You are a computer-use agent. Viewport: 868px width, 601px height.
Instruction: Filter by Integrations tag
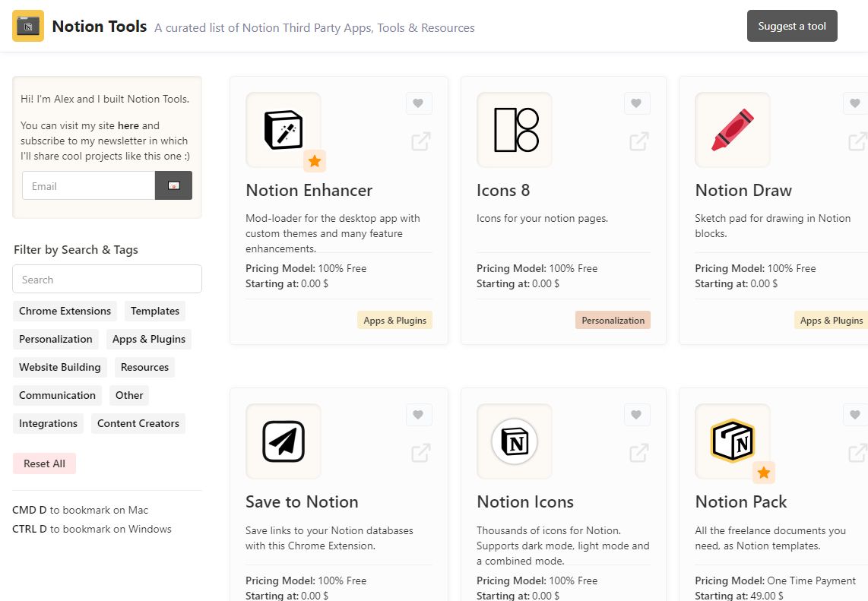(x=48, y=424)
